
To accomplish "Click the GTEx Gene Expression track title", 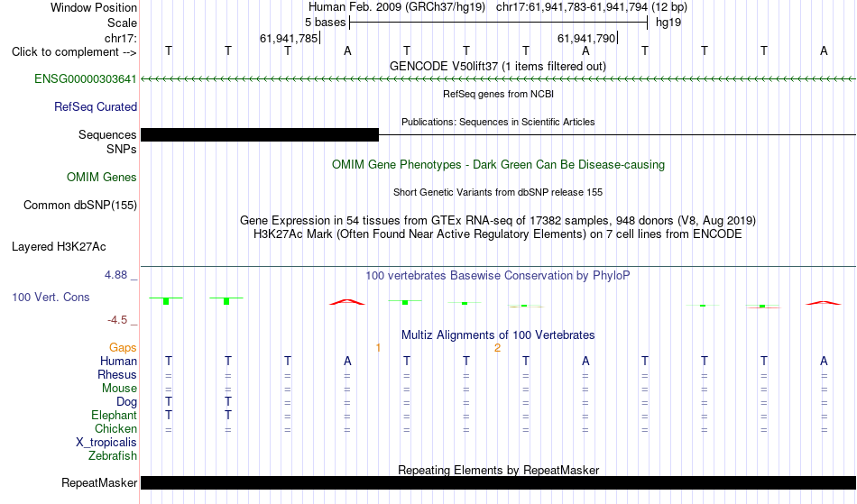I will tap(498, 221).
